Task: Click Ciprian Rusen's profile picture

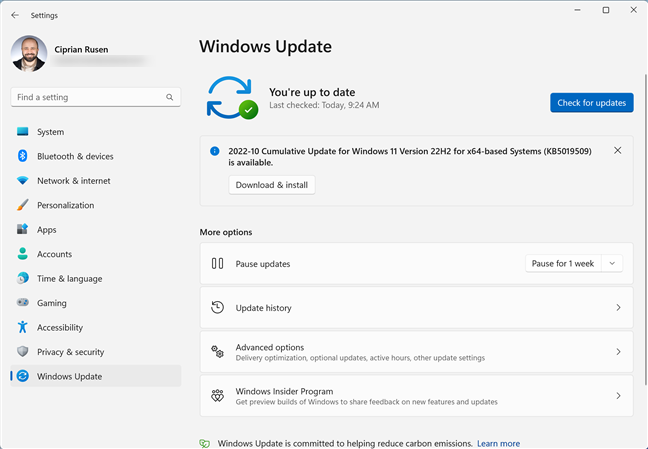Action: tap(29, 54)
